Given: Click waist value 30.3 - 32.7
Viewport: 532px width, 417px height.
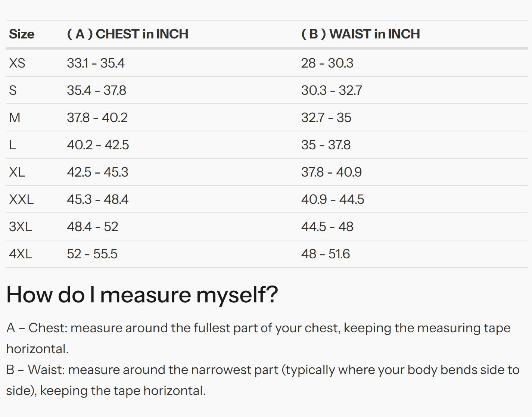Looking at the screenshot, I should [x=332, y=90].
